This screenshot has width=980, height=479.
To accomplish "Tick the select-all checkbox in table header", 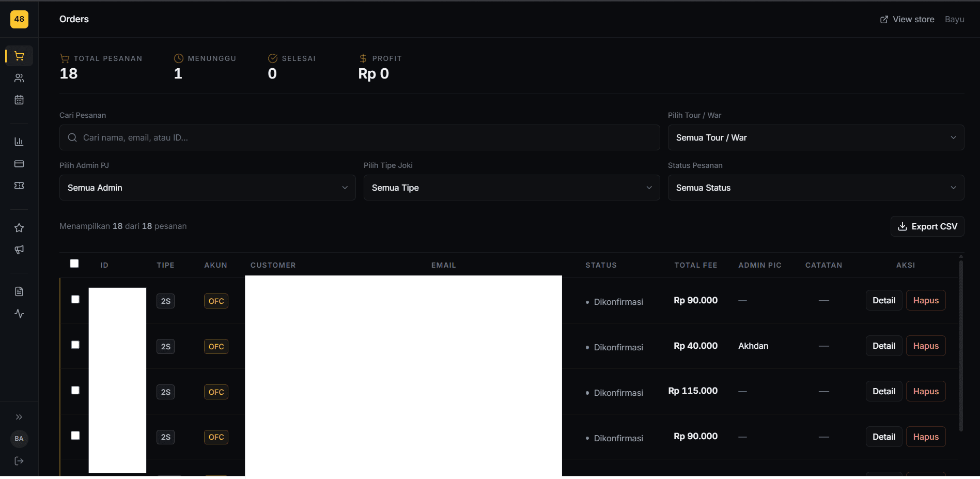I will coord(74,264).
